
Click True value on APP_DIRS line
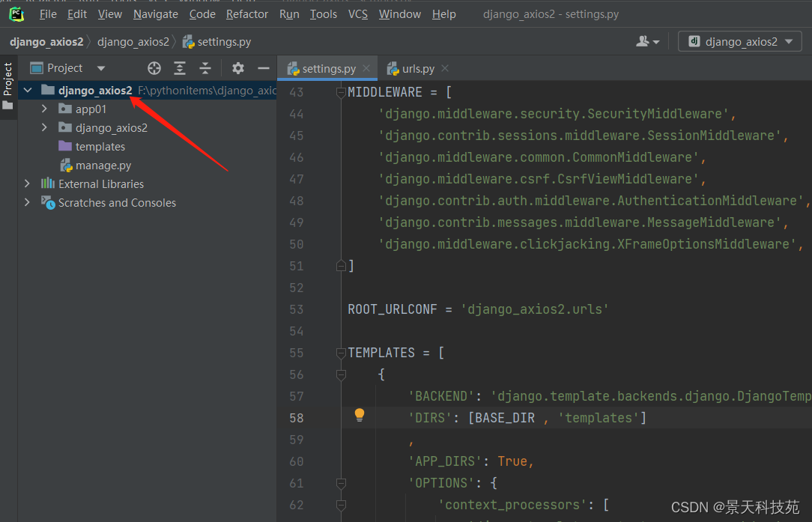pos(512,461)
